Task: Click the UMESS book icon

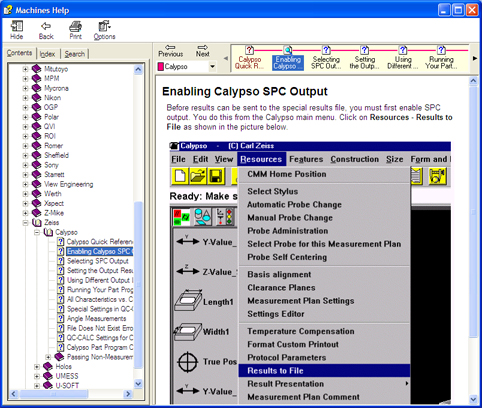Action: point(48,376)
